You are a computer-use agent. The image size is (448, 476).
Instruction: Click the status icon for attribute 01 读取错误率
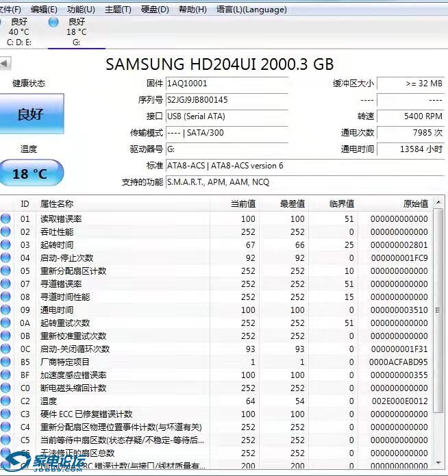coord(5,218)
